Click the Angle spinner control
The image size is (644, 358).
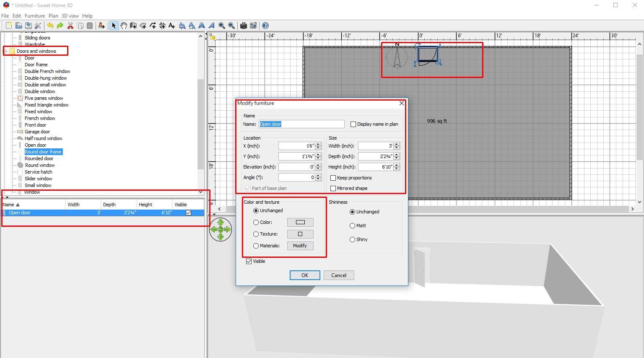[x=318, y=177]
